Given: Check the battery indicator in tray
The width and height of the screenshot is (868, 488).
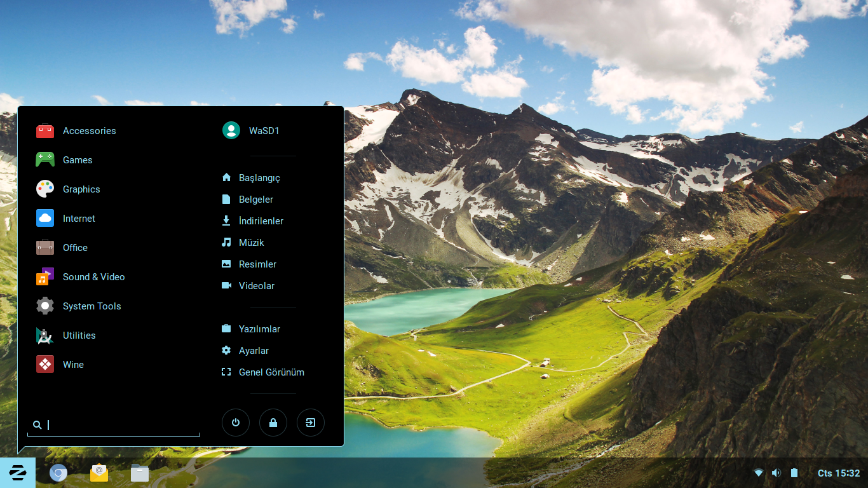Looking at the screenshot, I should coord(794,473).
